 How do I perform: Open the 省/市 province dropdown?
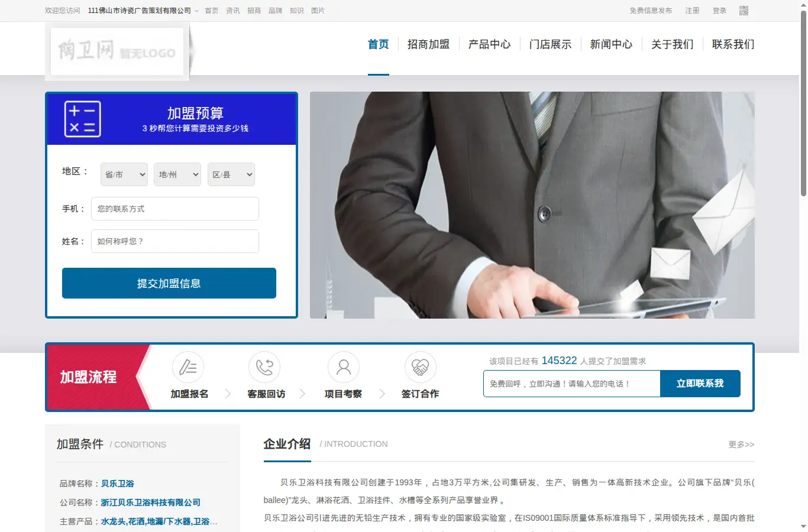point(124,174)
